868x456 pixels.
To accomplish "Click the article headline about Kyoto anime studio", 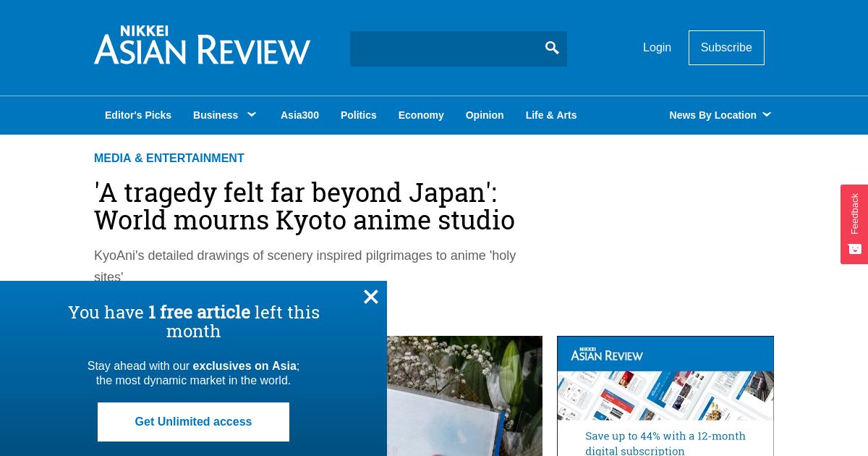I will pos(305,206).
